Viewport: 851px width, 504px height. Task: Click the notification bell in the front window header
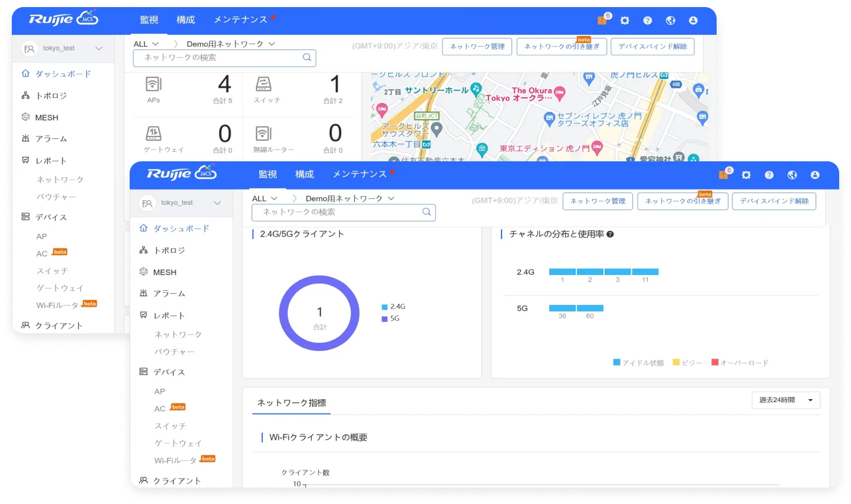[723, 175]
